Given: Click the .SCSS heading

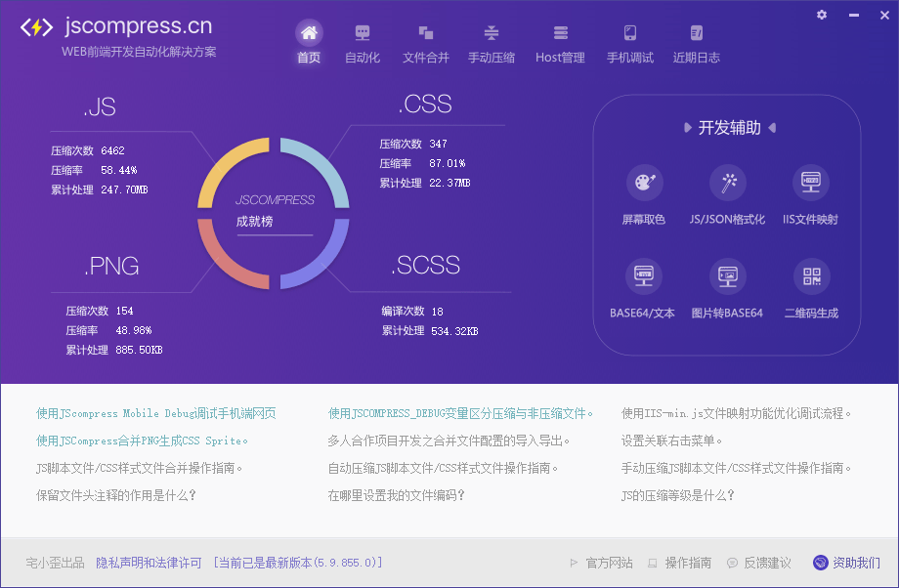Looking at the screenshot, I should (425, 265).
